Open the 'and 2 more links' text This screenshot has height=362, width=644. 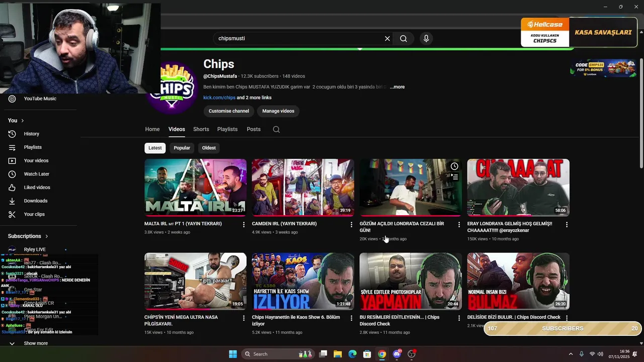pos(254,98)
